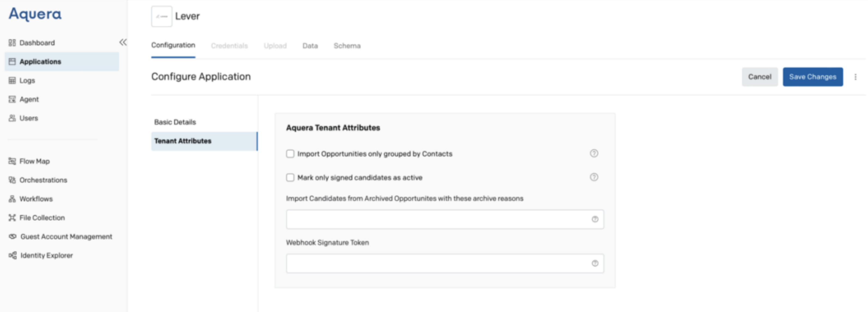
Task: Open the Dashboard sidebar icon
Action: coord(13,43)
